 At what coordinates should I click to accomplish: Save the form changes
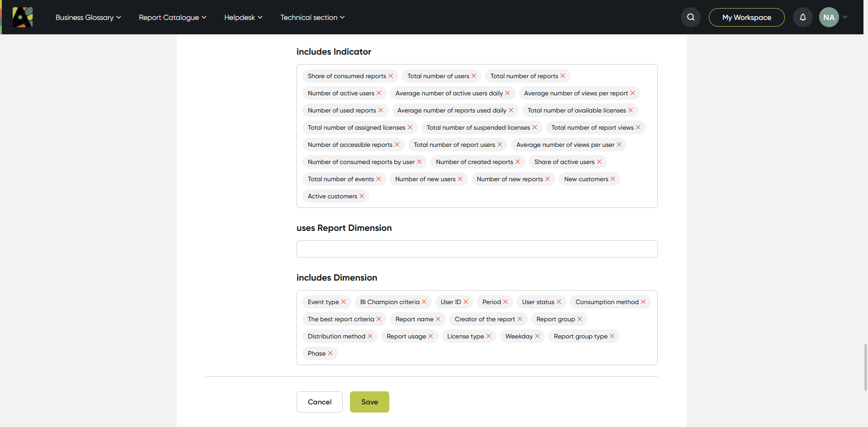(x=369, y=402)
